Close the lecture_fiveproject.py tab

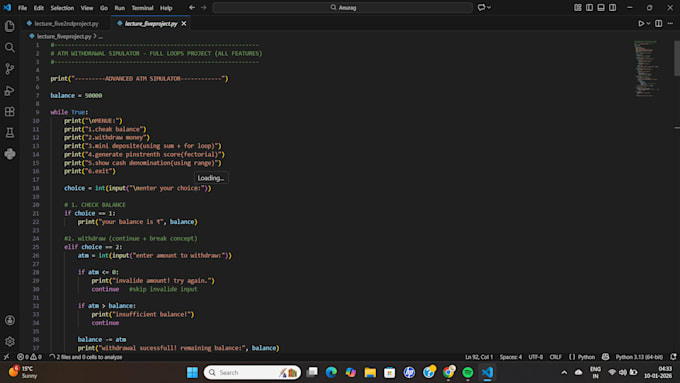coord(184,23)
